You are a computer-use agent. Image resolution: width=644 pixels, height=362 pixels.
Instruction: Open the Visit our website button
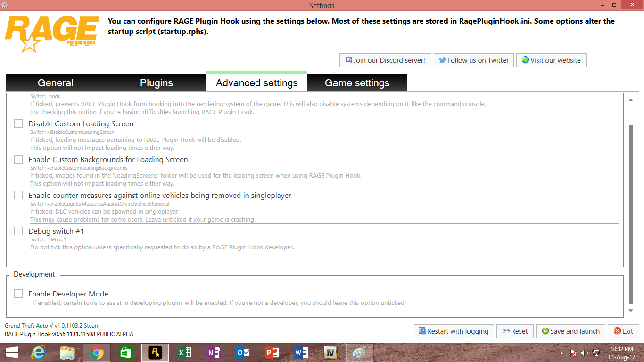pyautogui.click(x=552, y=60)
